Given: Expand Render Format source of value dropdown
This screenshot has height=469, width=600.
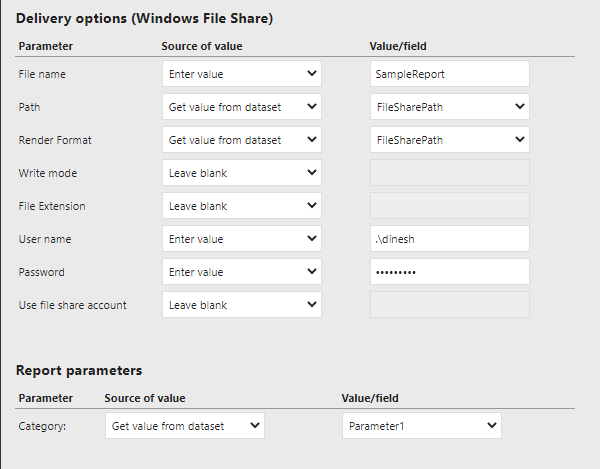Looking at the screenshot, I should [241, 140].
